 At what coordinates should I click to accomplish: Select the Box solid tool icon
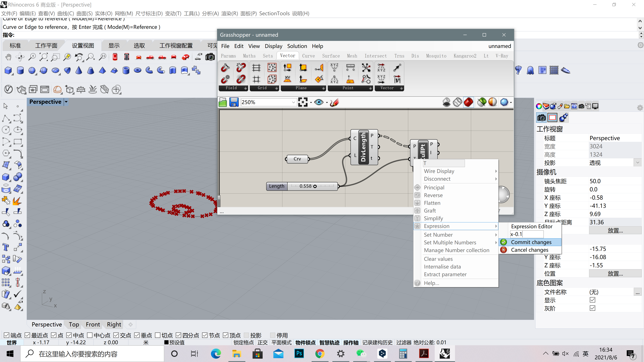click(8, 70)
